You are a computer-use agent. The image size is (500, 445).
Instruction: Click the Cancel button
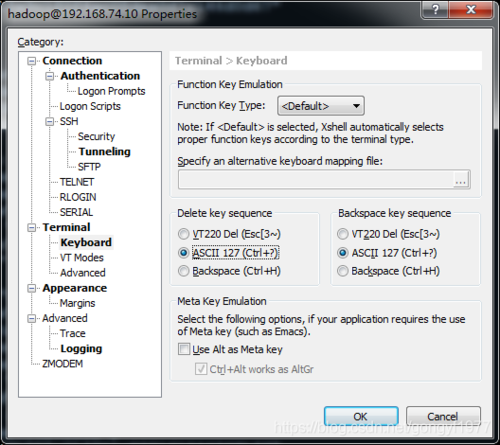pyautogui.click(x=443, y=416)
